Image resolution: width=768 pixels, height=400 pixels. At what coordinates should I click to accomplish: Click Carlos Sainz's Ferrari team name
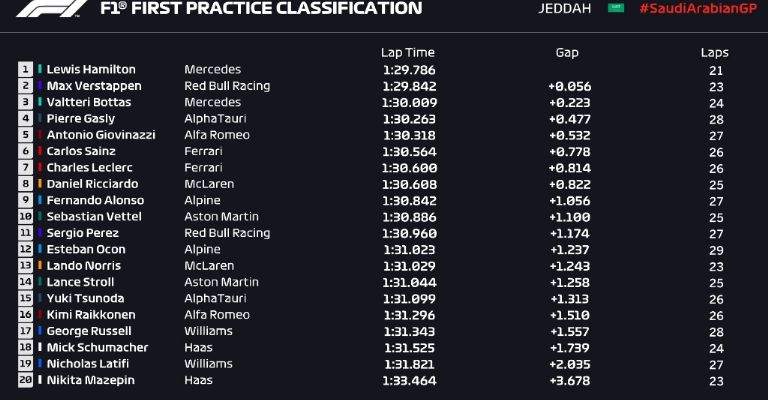[203, 151]
